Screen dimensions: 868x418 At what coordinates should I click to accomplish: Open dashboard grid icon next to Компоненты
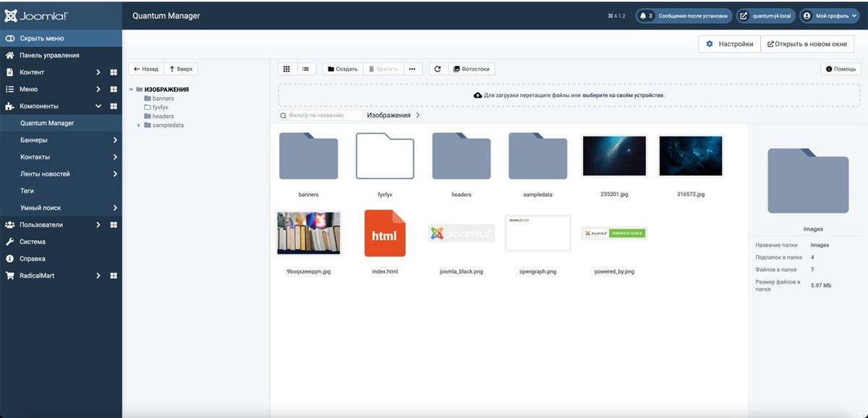point(114,106)
